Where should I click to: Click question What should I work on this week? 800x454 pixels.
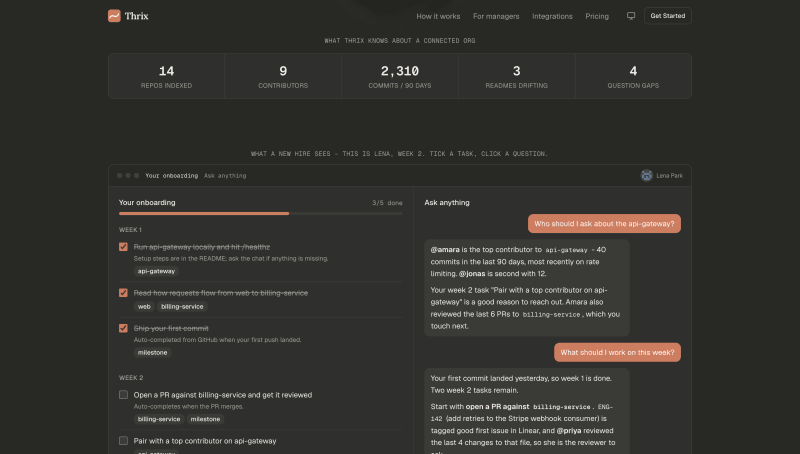click(x=617, y=352)
